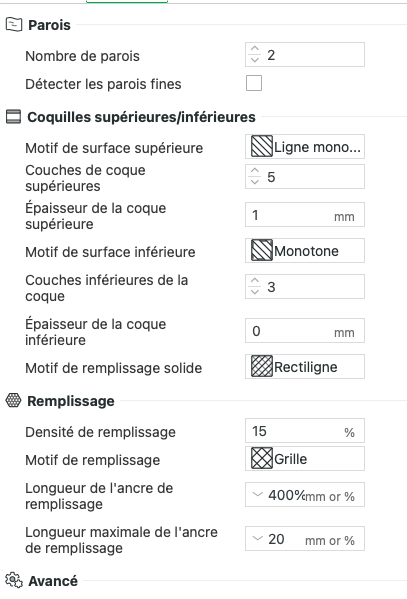Click the Monotone pattern icon
This screenshot has height=599, width=407.
[x=262, y=251]
